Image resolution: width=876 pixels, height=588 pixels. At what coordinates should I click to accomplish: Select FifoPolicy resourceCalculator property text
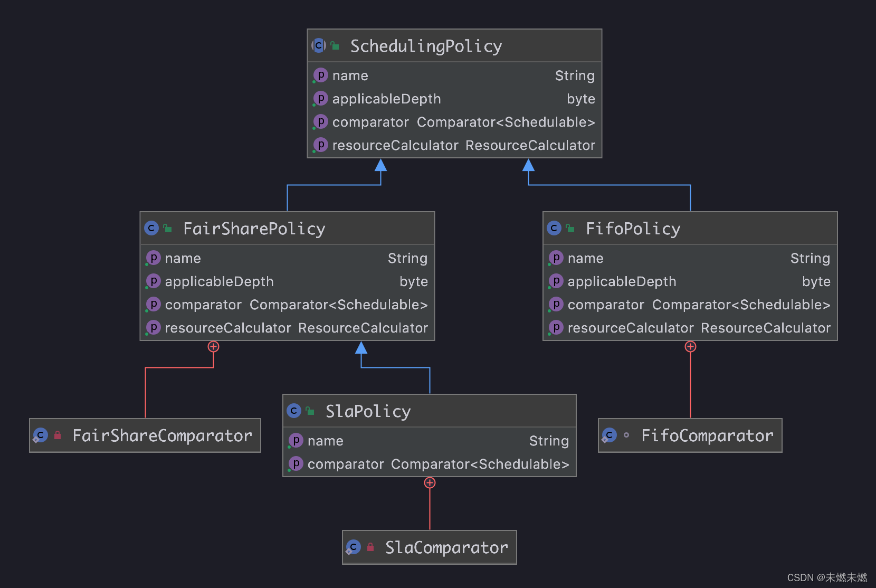point(631,328)
